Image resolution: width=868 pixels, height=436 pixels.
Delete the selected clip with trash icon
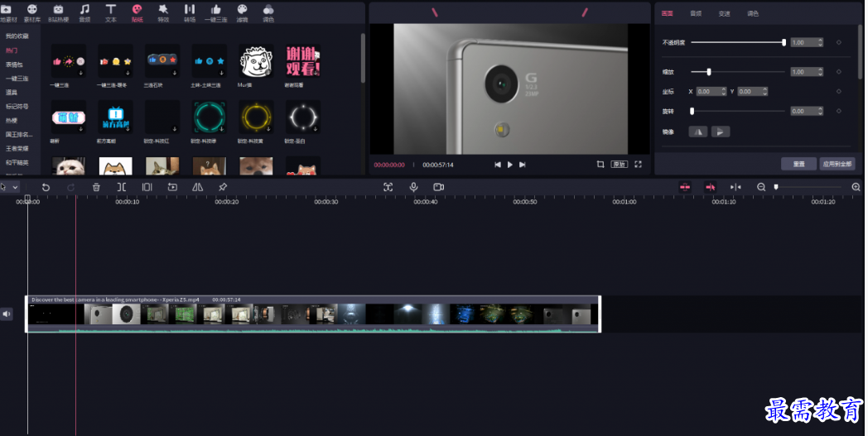(x=96, y=187)
